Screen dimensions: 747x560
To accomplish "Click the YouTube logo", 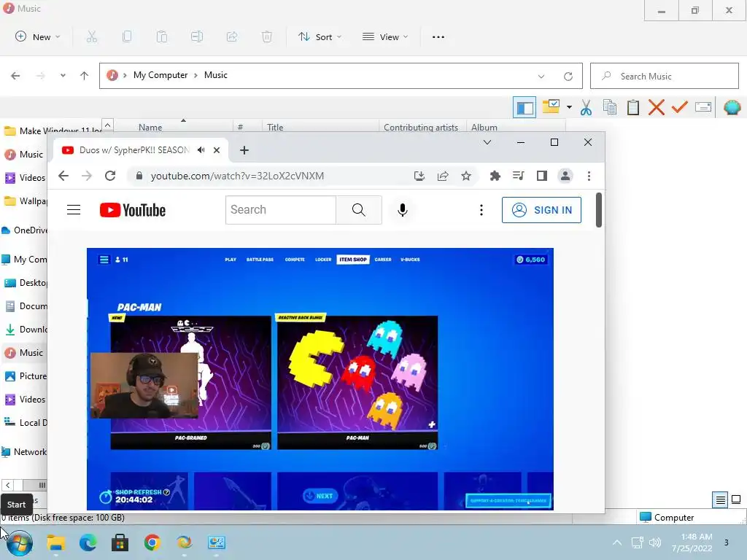I will coord(133,210).
